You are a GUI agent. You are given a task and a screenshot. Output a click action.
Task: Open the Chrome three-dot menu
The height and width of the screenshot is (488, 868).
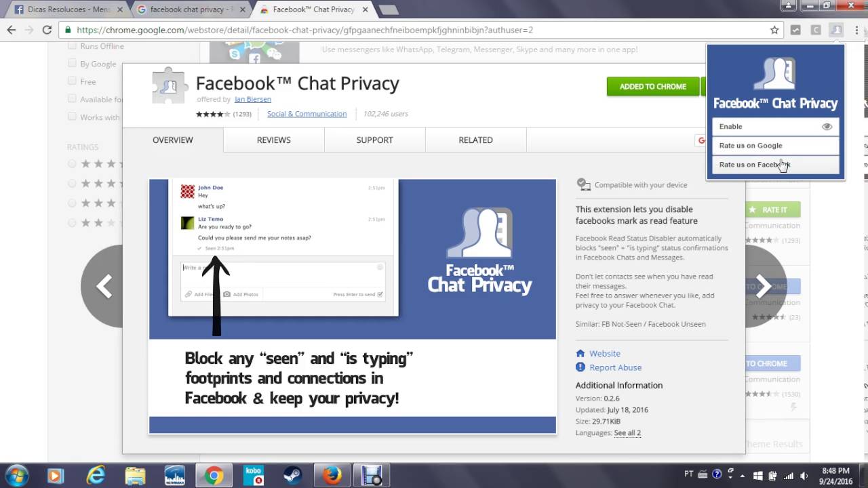pos(856,30)
